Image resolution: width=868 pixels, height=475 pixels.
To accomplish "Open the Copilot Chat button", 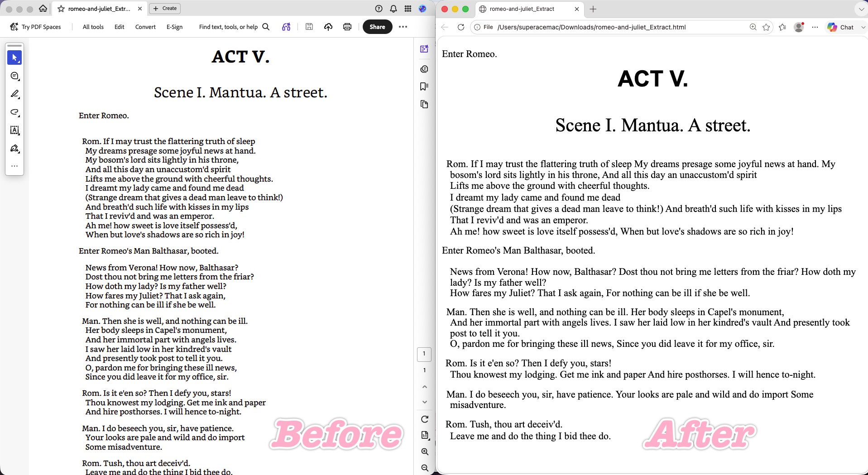I will point(840,27).
